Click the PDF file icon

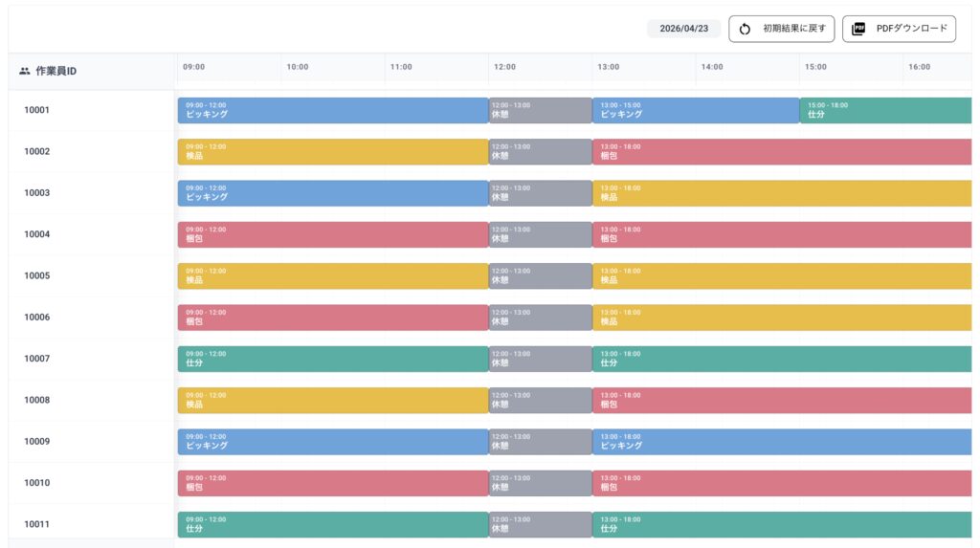[858, 29]
